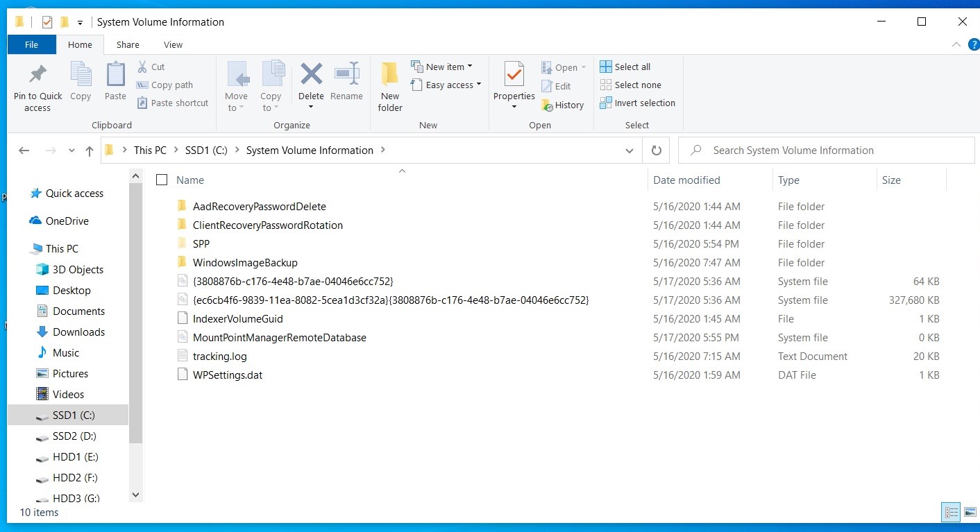Click Pin to Quick access icon

click(37, 75)
